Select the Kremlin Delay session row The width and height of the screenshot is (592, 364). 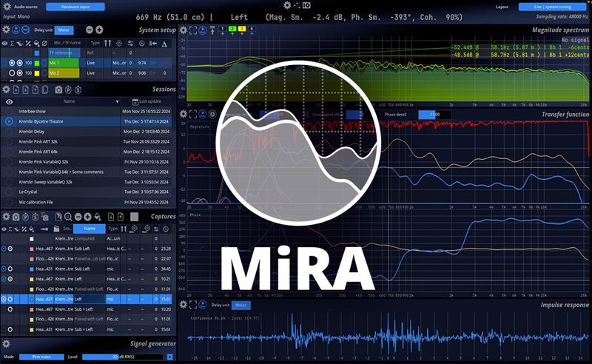click(87, 132)
